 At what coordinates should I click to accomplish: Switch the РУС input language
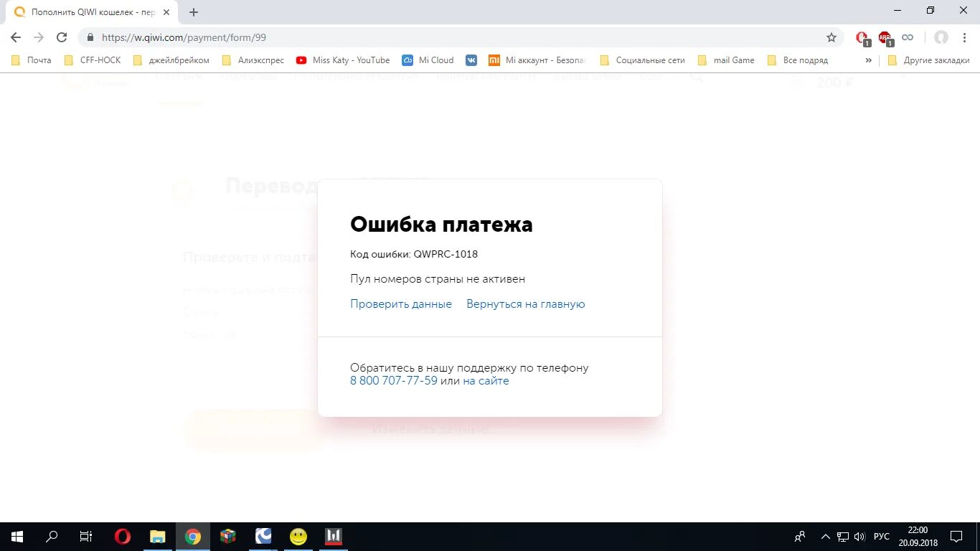pyautogui.click(x=882, y=537)
